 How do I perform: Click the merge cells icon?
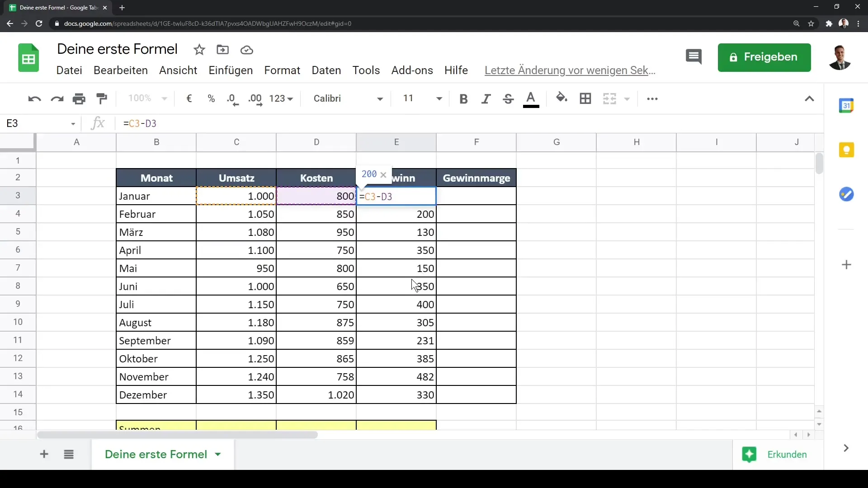click(611, 99)
